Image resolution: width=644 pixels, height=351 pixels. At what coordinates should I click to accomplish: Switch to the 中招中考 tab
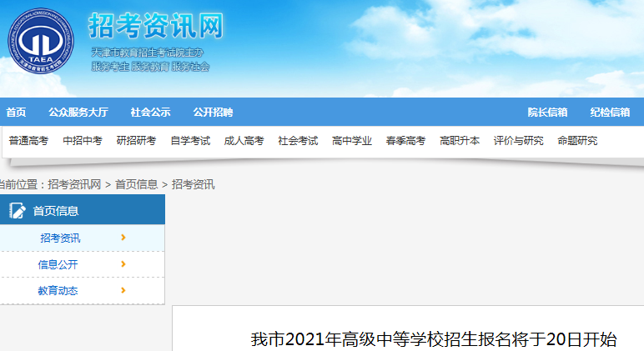(x=83, y=141)
